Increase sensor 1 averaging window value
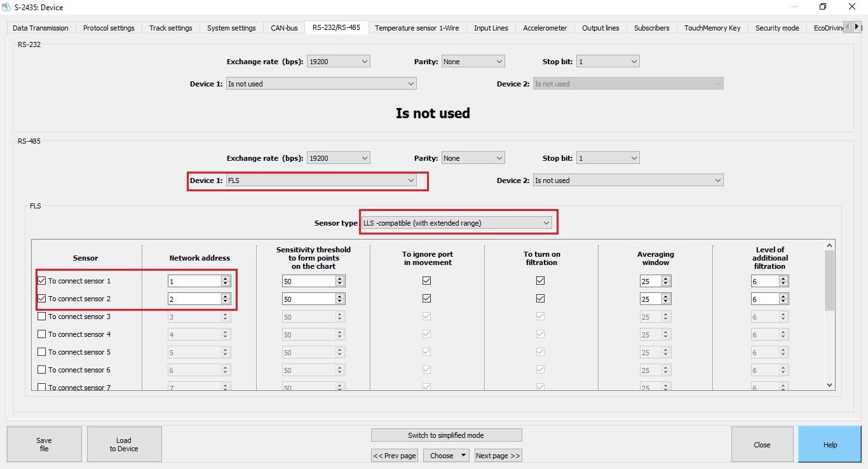The image size is (868, 469). [665, 278]
